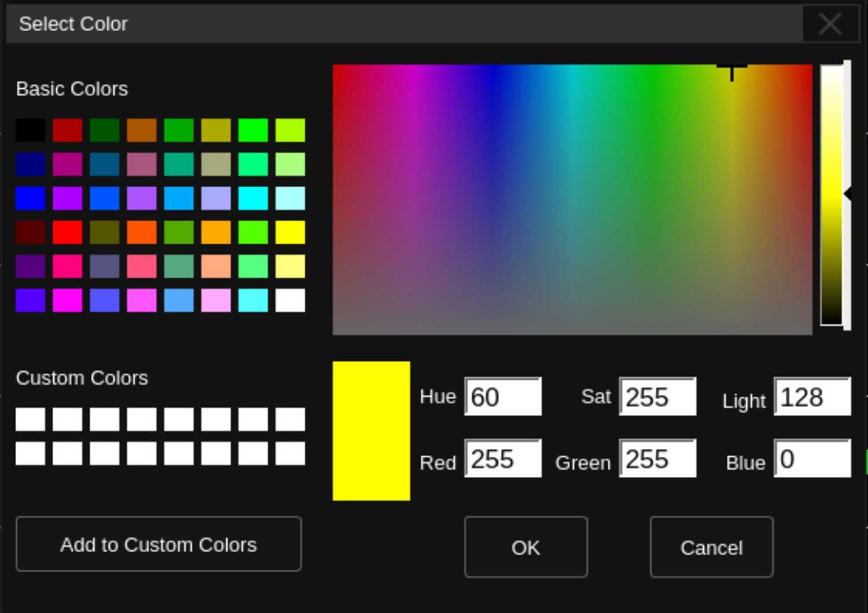Click the Red value field
The image size is (868, 613).
(x=503, y=459)
